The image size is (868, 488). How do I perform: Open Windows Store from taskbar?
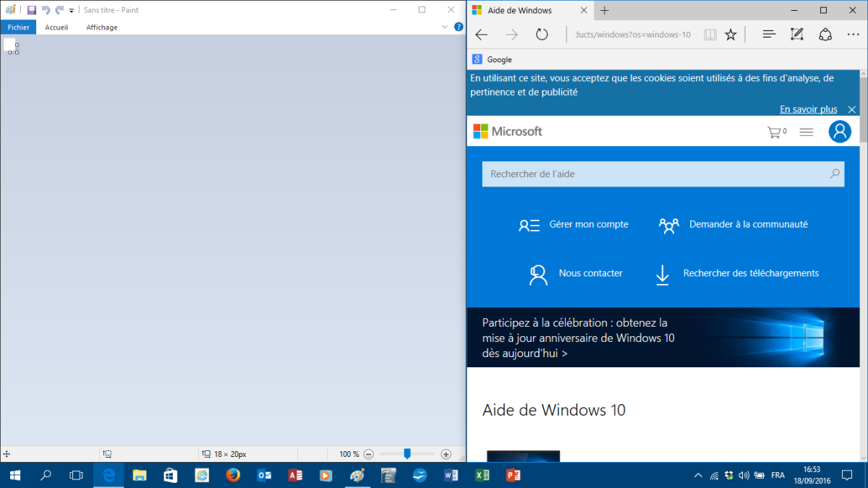(x=171, y=476)
